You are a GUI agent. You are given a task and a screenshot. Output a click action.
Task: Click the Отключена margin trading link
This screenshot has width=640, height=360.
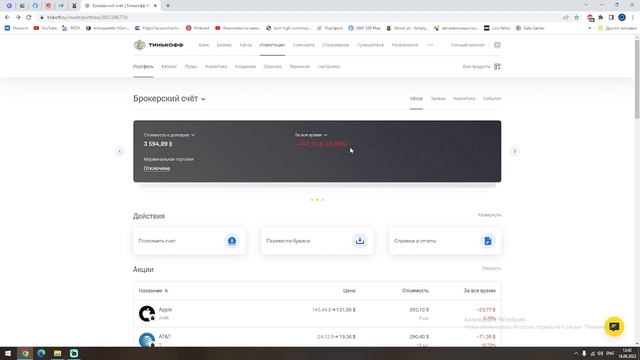click(x=157, y=168)
